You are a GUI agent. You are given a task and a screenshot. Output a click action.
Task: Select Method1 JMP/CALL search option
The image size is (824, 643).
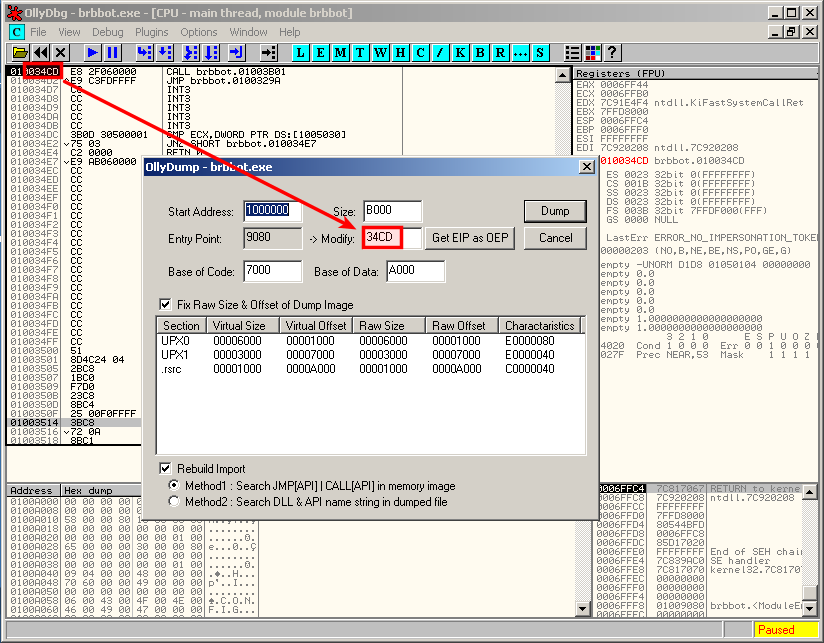pos(175,485)
